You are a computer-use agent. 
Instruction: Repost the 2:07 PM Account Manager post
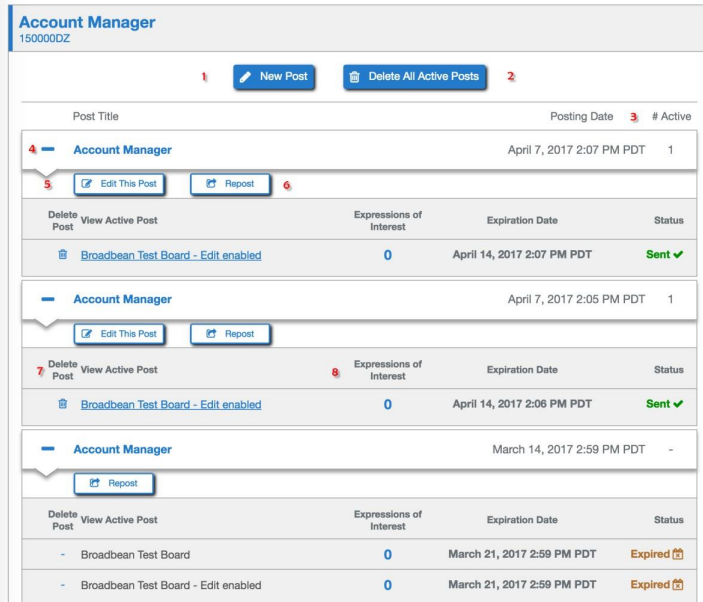230,184
